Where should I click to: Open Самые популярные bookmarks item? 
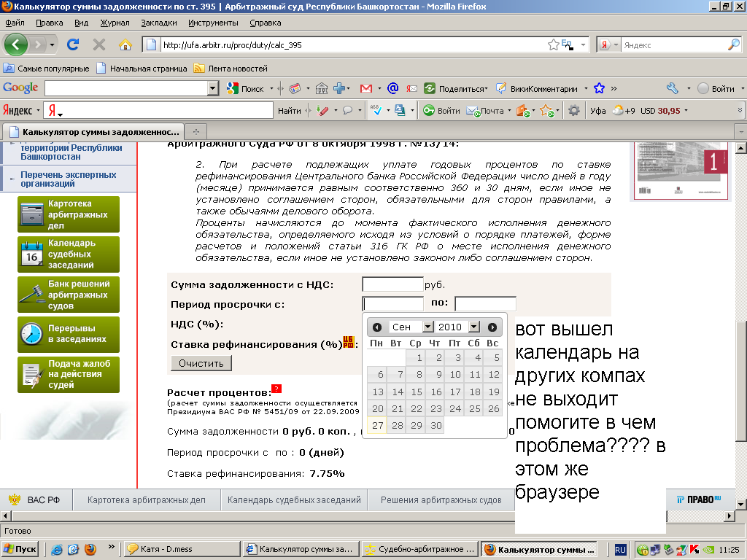[x=46, y=68]
